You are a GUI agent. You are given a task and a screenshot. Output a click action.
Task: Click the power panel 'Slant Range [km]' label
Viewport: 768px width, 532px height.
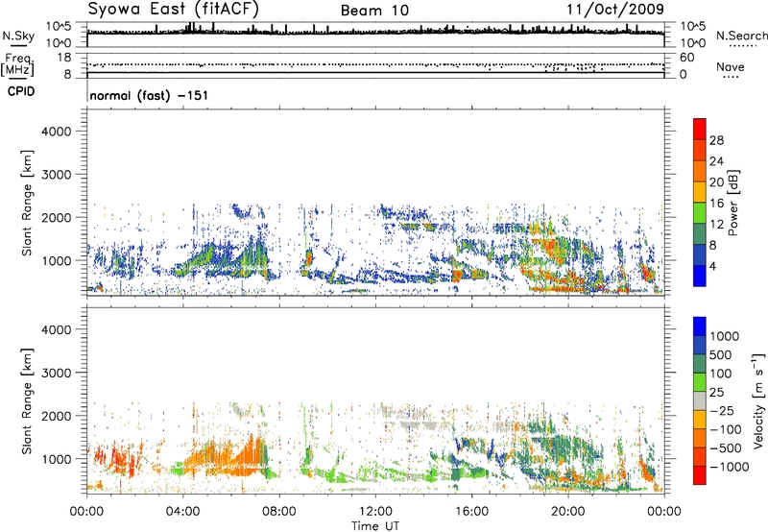[27, 203]
